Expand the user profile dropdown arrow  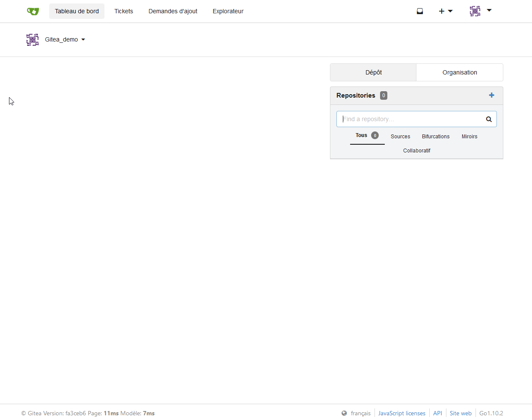tap(489, 10)
